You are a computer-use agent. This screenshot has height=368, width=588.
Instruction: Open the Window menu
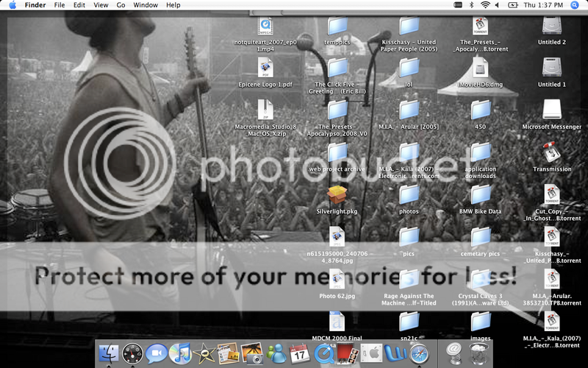tap(146, 5)
